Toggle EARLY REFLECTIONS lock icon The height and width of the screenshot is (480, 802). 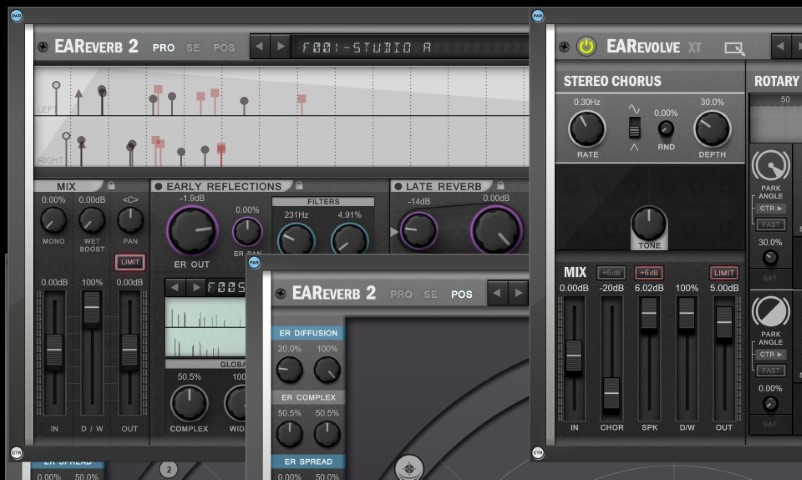[299, 185]
